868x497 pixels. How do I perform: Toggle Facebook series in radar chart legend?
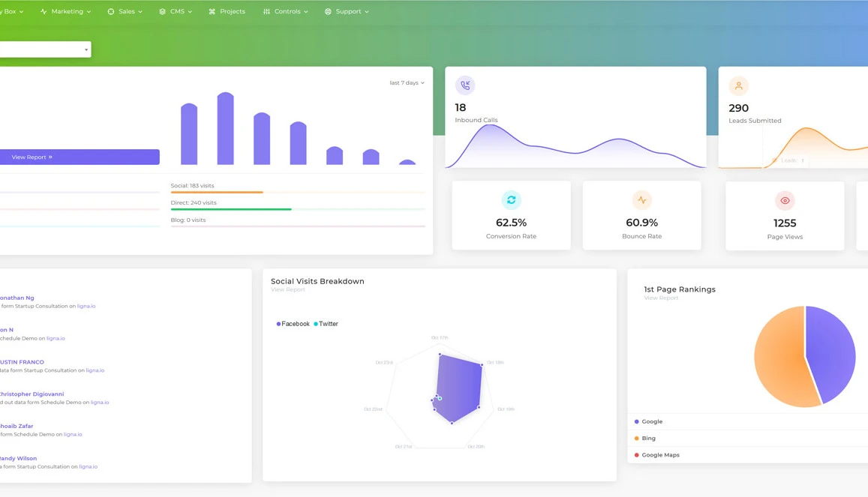click(293, 324)
